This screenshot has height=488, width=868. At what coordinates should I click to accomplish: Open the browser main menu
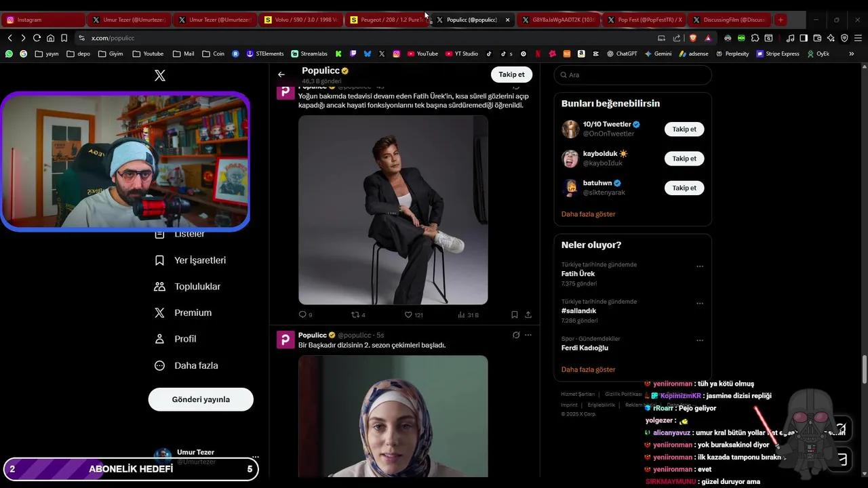pyautogui.click(x=858, y=38)
